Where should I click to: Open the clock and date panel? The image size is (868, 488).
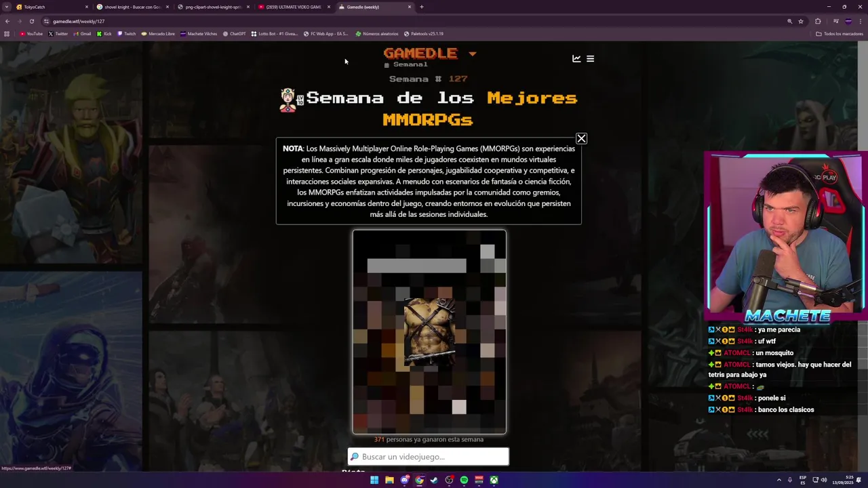click(844, 480)
